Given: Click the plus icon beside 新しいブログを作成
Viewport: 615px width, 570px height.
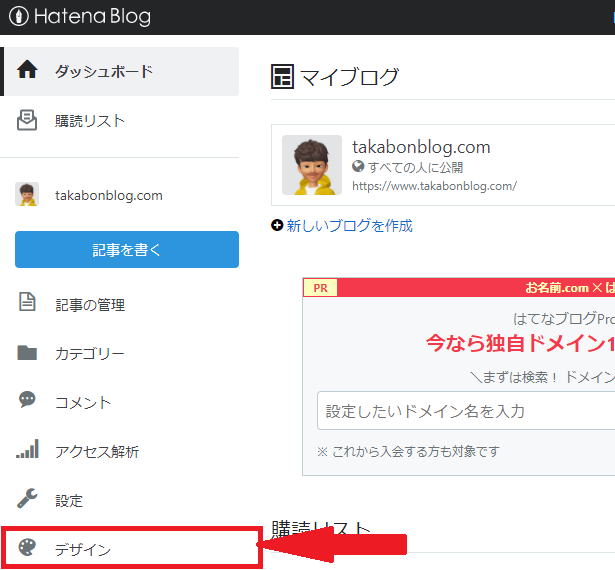Looking at the screenshot, I should point(277,225).
